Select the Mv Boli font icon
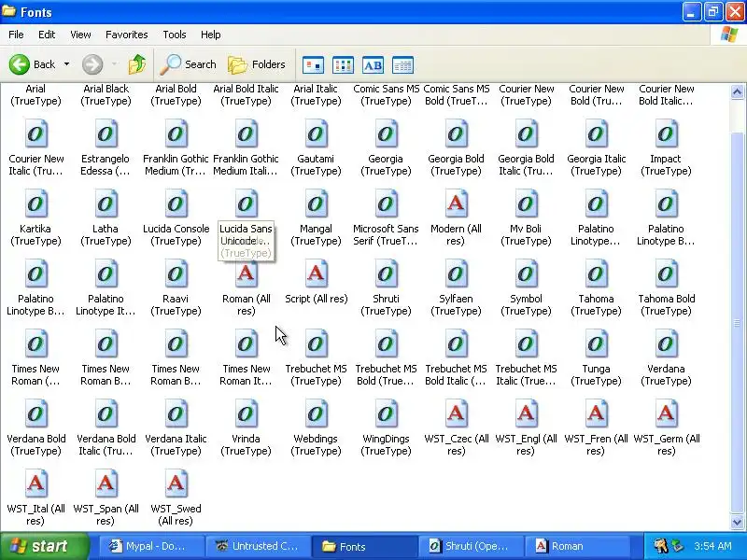The image size is (747, 560). tap(526, 203)
